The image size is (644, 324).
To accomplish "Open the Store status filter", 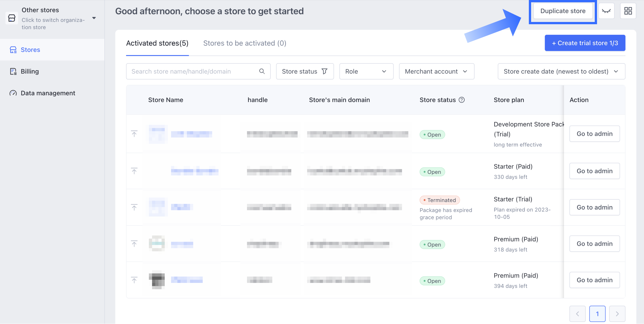I will [305, 71].
